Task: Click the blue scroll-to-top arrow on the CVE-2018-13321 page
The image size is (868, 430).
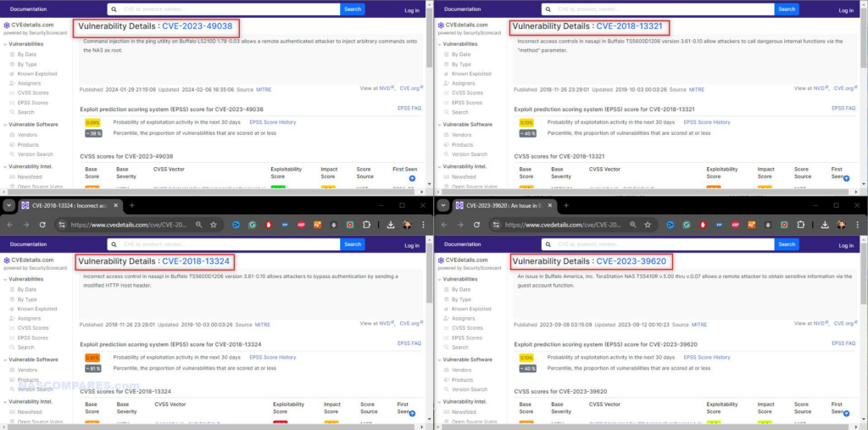Action: click(847, 178)
